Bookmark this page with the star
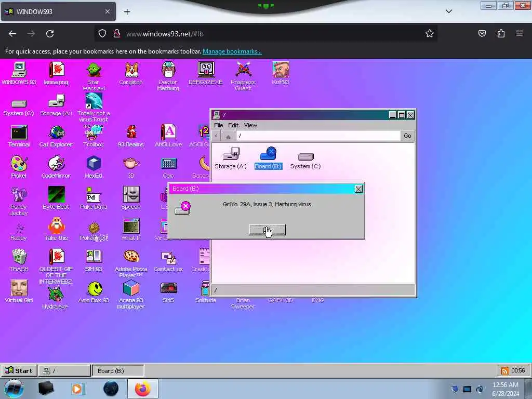The width and height of the screenshot is (532, 399). 430,33
